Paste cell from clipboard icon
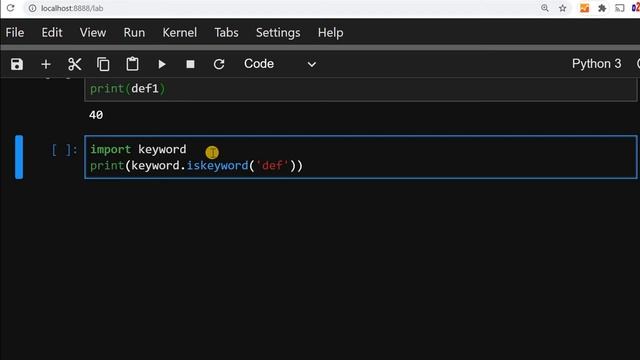 132,64
